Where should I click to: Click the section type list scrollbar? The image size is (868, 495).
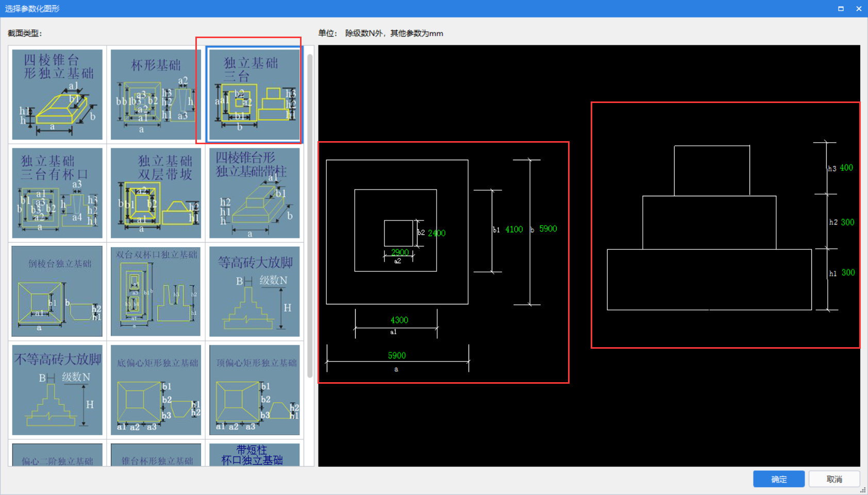pyautogui.click(x=310, y=216)
